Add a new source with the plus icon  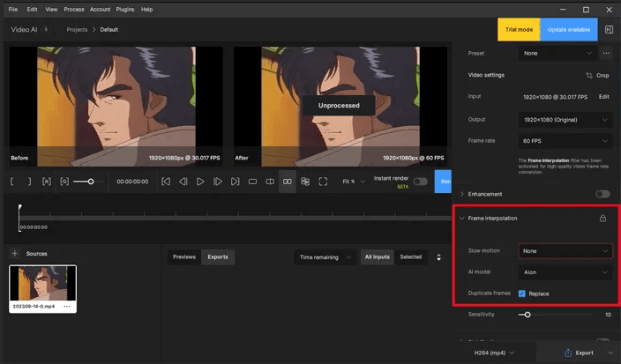point(14,254)
